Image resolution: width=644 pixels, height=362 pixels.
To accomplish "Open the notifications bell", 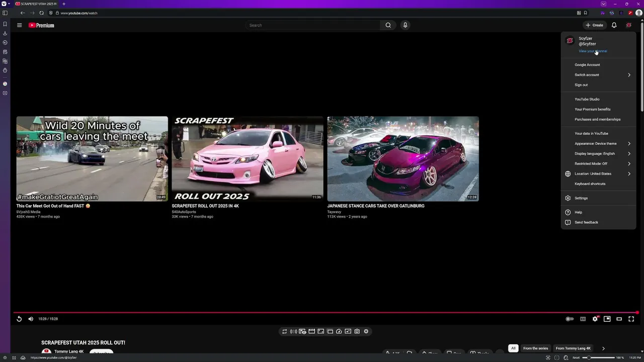I will coord(614,25).
